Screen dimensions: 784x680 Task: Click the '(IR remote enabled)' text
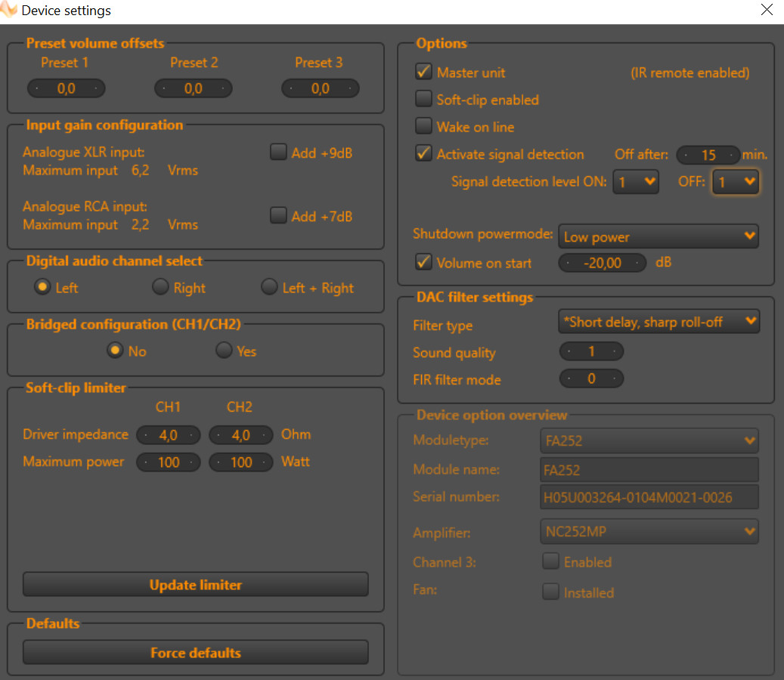pyautogui.click(x=689, y=73)
